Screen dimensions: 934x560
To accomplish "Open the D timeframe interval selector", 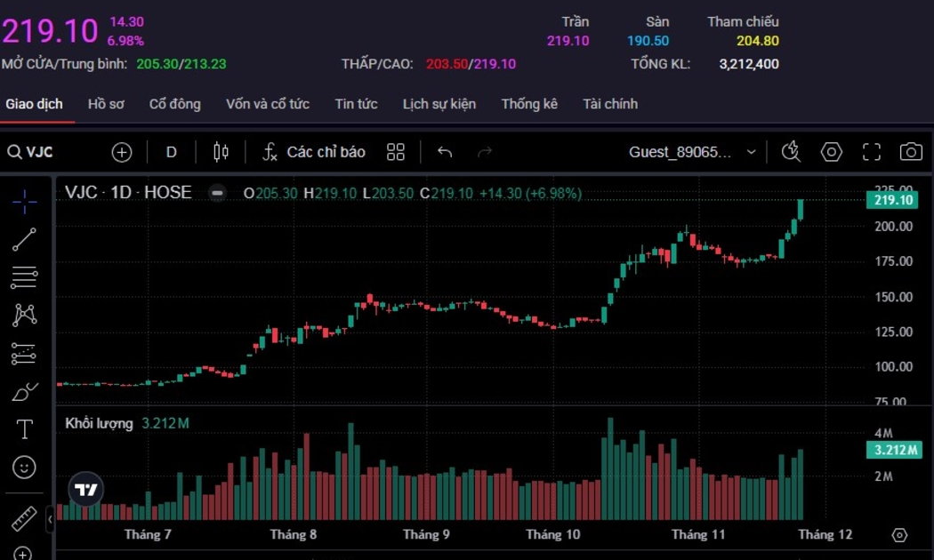I will tap(172, 152).
